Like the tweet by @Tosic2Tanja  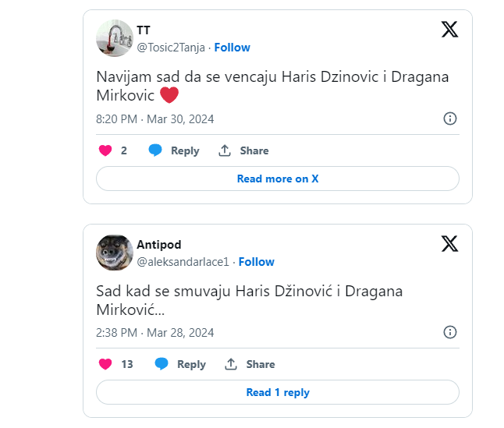(105, 150)
